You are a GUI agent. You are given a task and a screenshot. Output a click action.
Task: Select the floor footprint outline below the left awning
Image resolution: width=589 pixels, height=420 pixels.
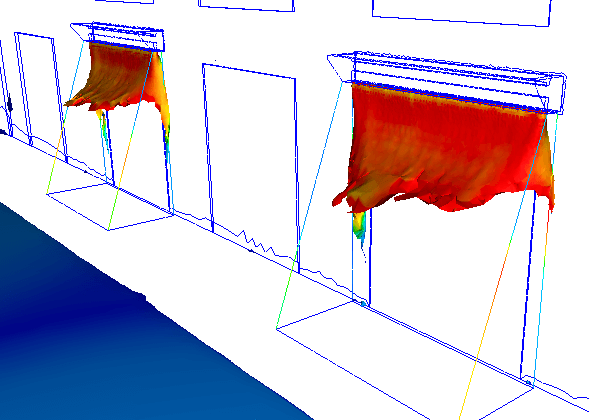(110, 206)
